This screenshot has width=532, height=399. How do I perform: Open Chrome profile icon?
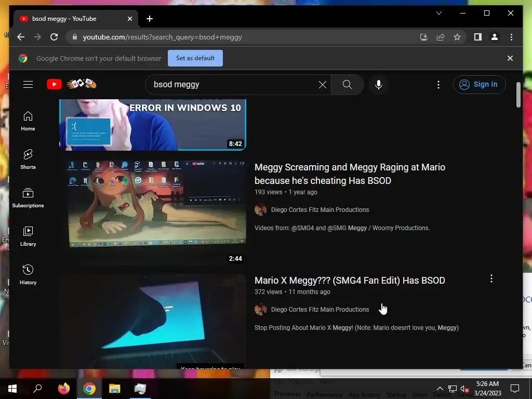pyautogui.click(x=495, y=37)
